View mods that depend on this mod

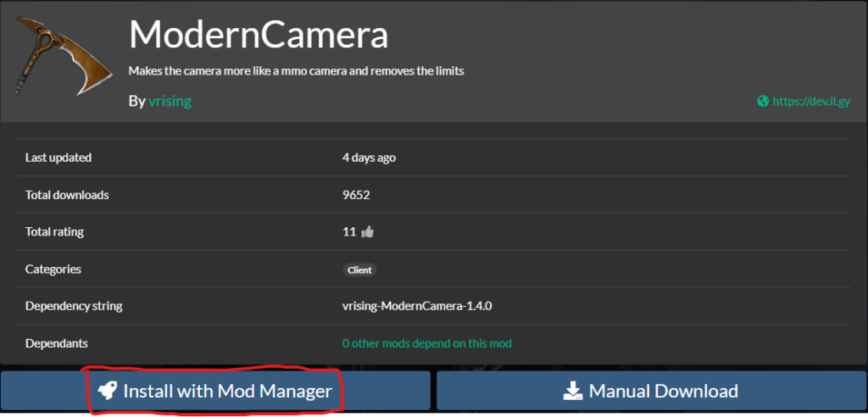(x=427, y=343)
